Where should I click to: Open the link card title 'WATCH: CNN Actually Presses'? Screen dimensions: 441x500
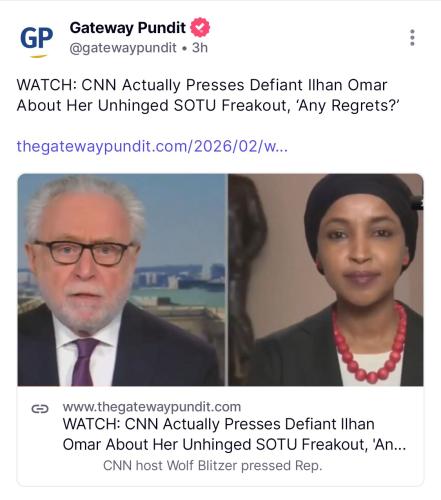coord(219,424)
